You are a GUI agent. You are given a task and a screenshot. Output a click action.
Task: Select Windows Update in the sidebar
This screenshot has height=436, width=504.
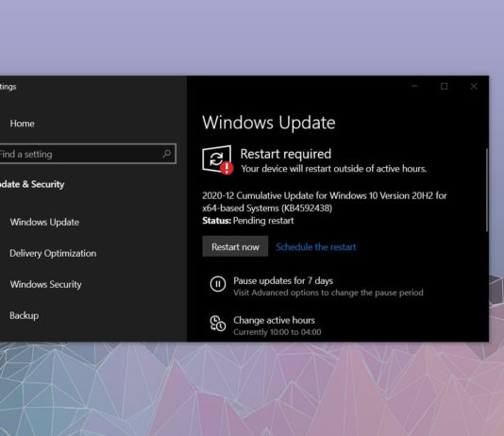coord(44,222)
